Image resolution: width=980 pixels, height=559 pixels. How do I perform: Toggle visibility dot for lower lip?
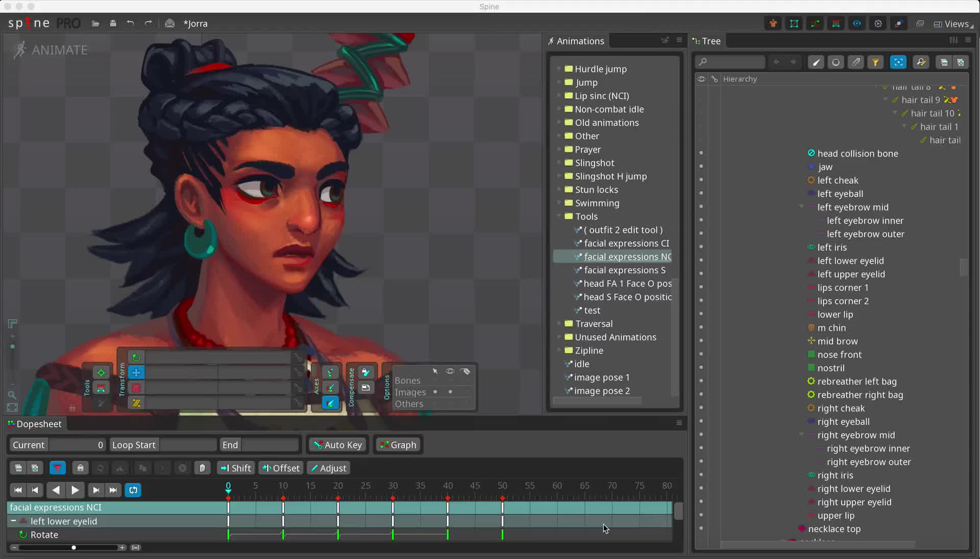701,314
